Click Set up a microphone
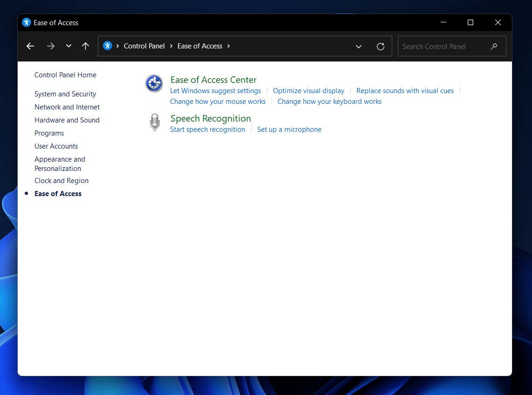The height and width of the screenshot is (395, 532). 289,129
